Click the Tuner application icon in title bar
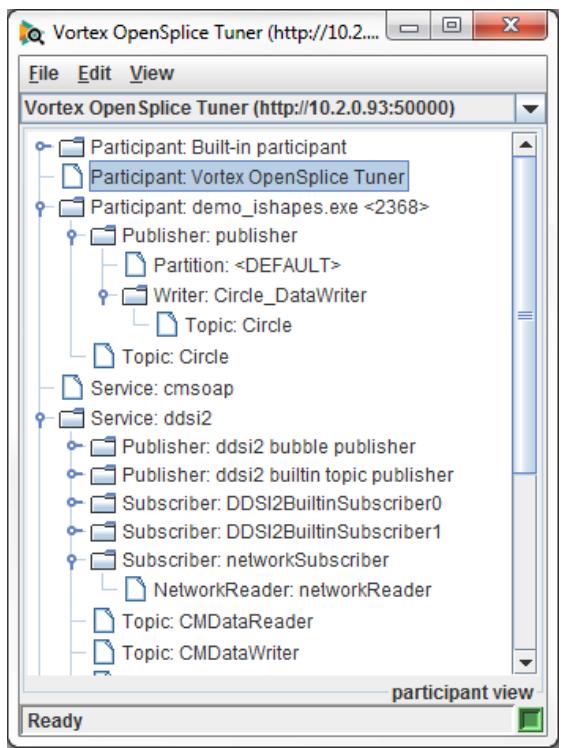This screenshot has height=748, width=562. pos(31,33)
